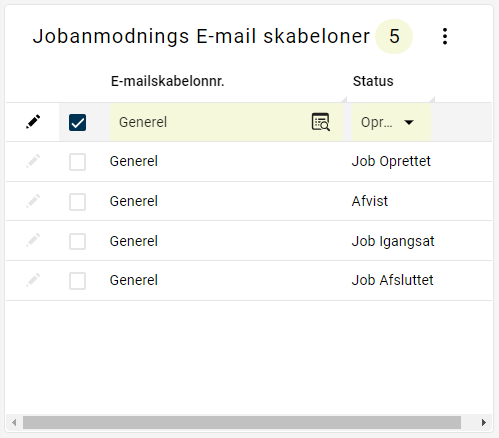Open the three-dot options menu
Viewport: 499px width, 438px height.
pyautogui.click(x=445, y=36)
